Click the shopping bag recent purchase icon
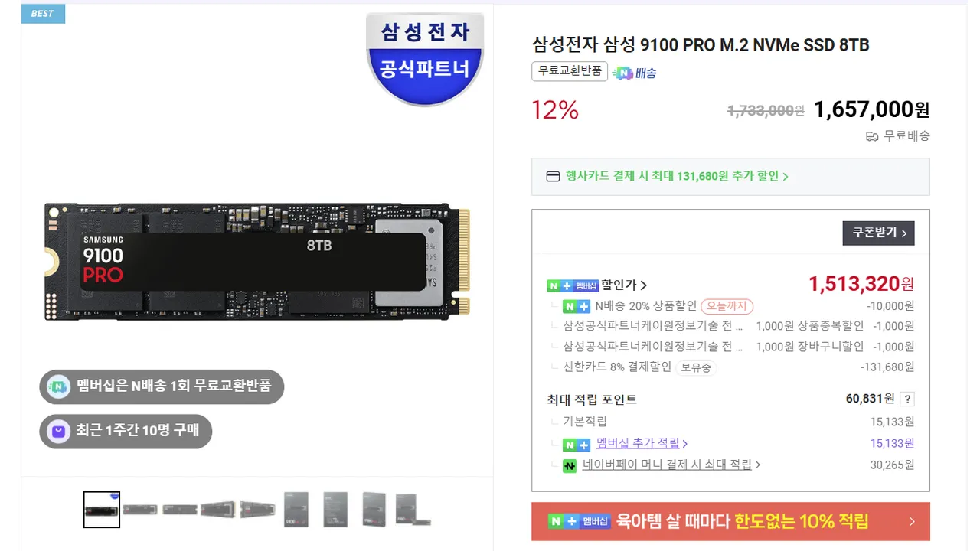The width and height of the screenshot is (980, 551). click(59, 432)
